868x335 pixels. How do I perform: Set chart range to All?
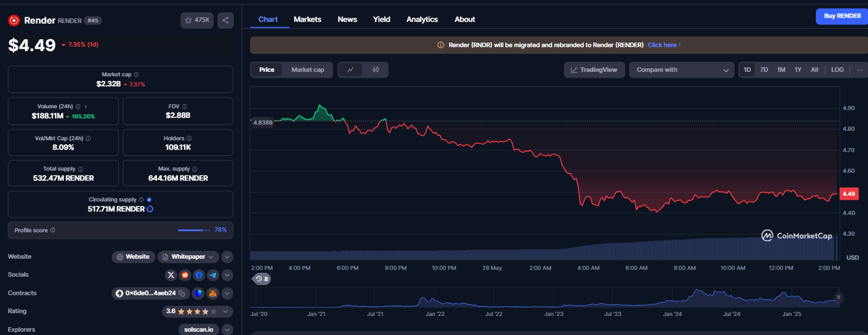coord(814,70)
